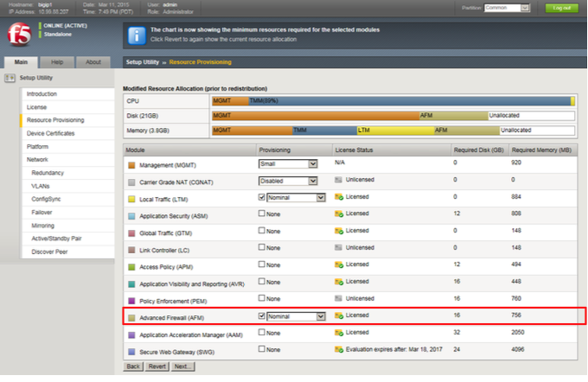The image size is (588, 382).
Task: Click the Local Traffic (LTM) yellow color square
Action: pos(131,199)
